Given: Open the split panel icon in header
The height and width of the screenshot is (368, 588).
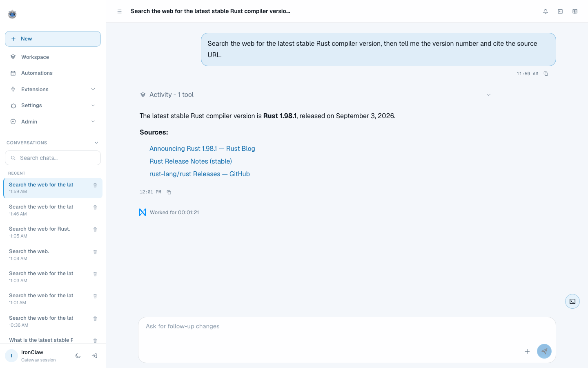Looking at the screenshot, I should [575, 11].
